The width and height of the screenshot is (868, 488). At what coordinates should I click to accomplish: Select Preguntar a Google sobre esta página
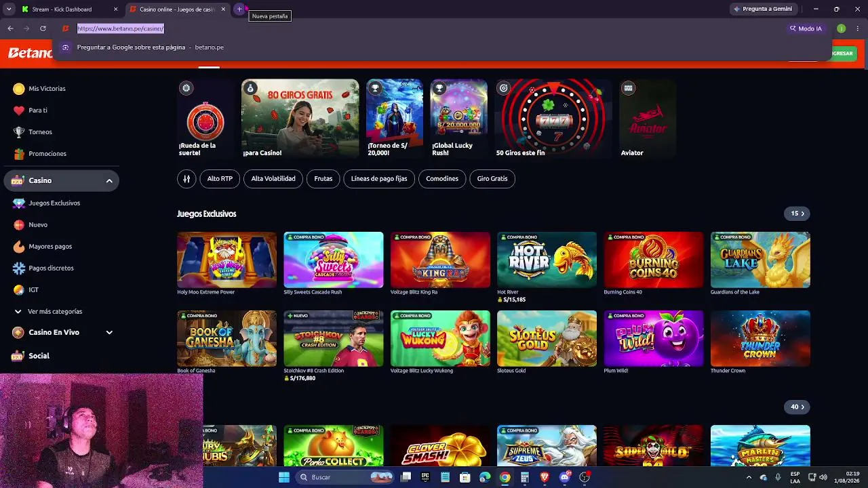[x=441, y=47]
